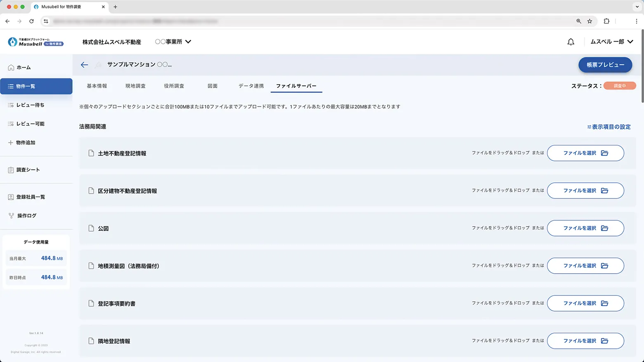
Task: Click the back arrow beside サンプルマンション
Action: pos(84,65)
